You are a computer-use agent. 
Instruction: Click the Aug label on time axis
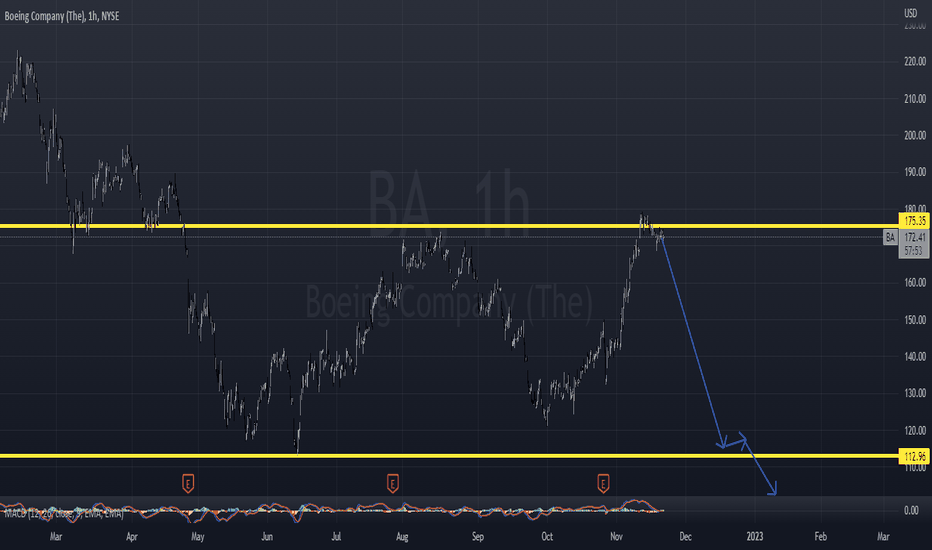click(x=402, y=537)
